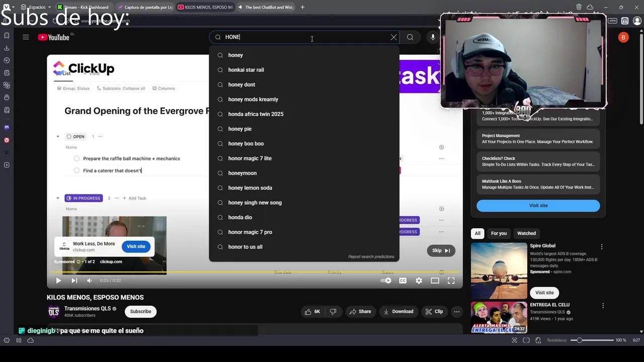The width and height of the screenshot is (644, 362).
Task: Open Report search predictions link
Action: [371, 257]
